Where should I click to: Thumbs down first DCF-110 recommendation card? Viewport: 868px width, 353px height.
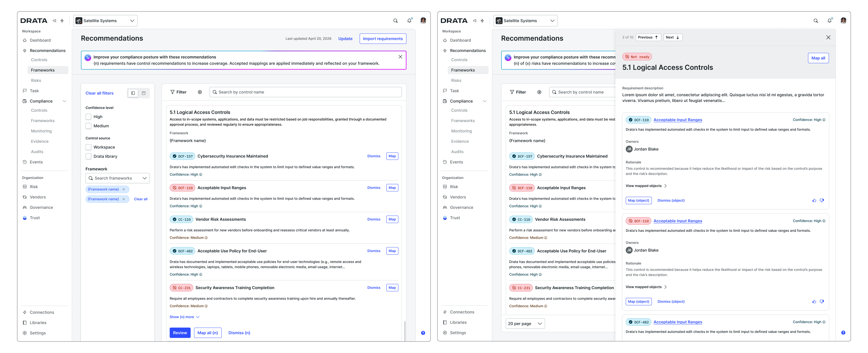821,200
